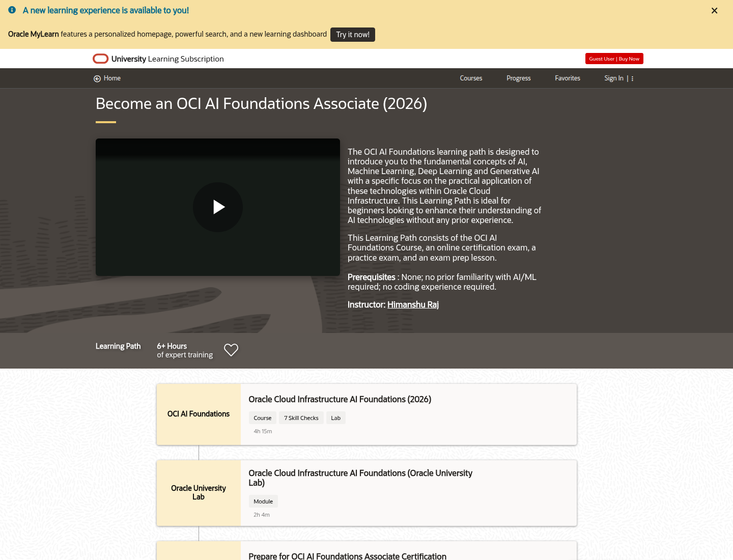The height and width of the screenshot is (560, 733).
Task: Open the Oracle University Lab module title
Action: pyautogui.click(x=360, y=478)
